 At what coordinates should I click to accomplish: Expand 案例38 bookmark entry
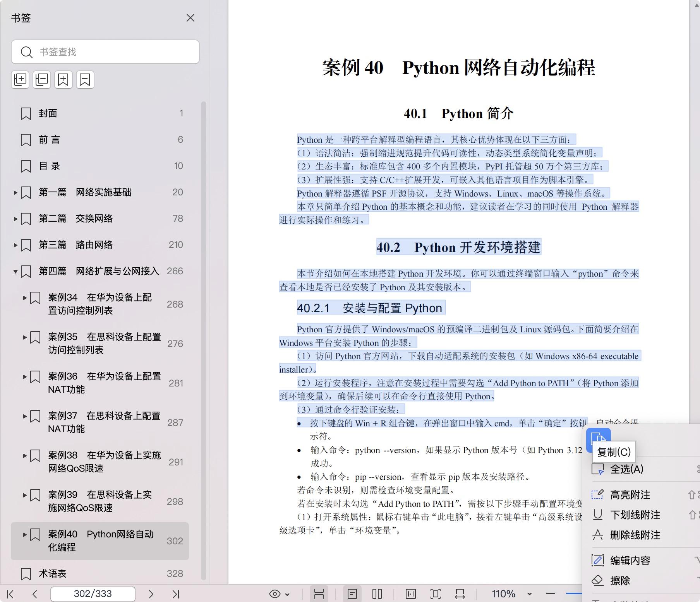point(25,456)
